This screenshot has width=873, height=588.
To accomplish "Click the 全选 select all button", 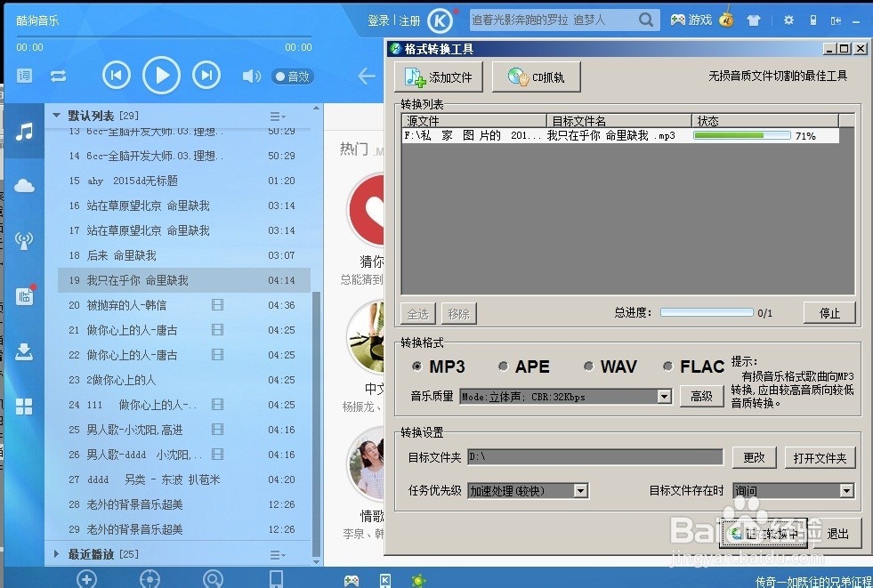I will pos(417,314).
